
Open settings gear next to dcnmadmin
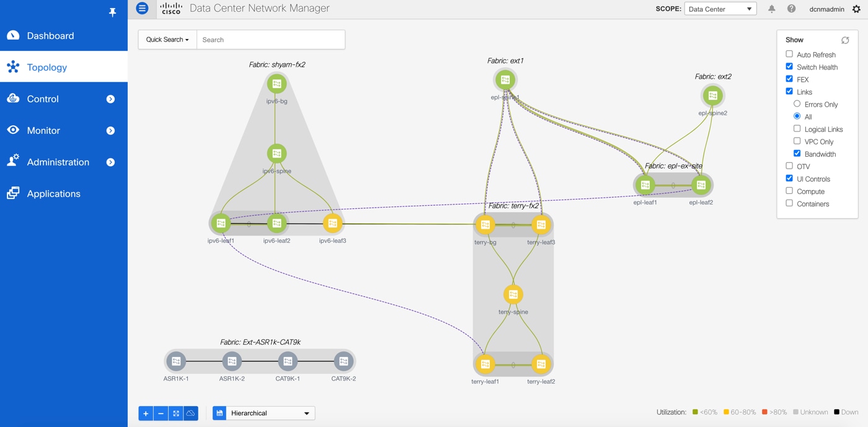pos(856,9)
